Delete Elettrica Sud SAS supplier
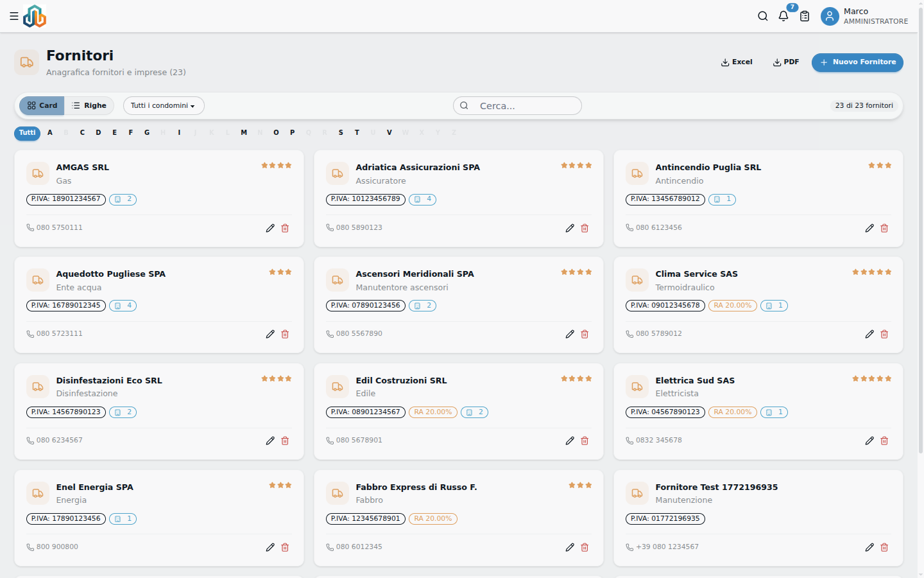Viewport: 924px width, 578px height. pyautogui.click(x=884, y=441)
